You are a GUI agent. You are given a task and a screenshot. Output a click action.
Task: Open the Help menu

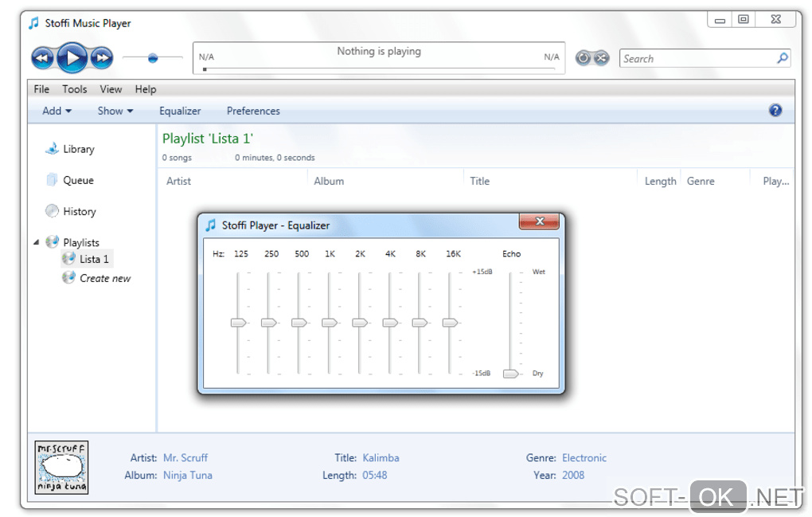coord(146,89)
